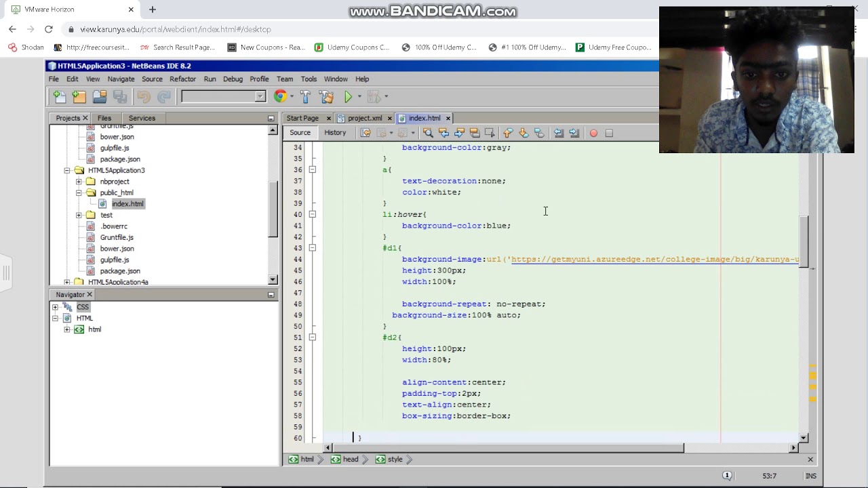Viewport: 868px width, 488px height.
Task: Click the Build Project hammer icon
Action: [305, 97]
